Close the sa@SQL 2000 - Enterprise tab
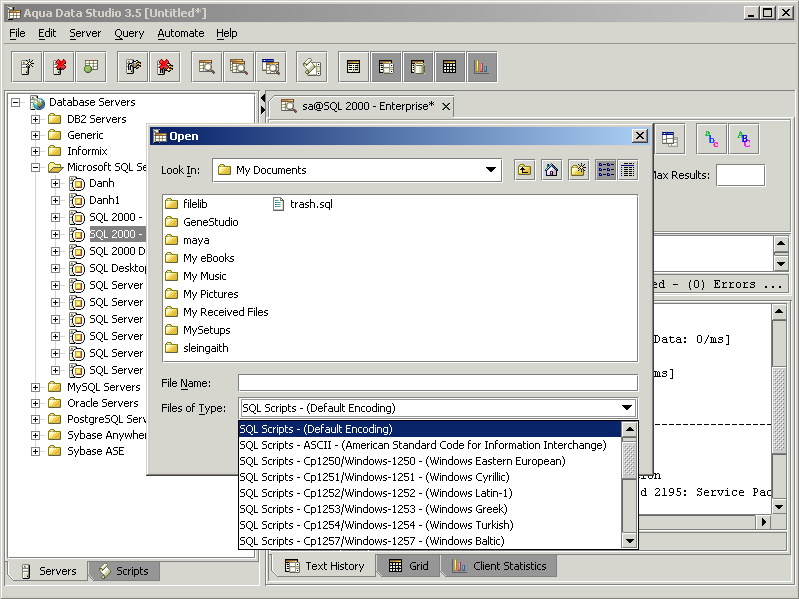 (x=446, y=106)
